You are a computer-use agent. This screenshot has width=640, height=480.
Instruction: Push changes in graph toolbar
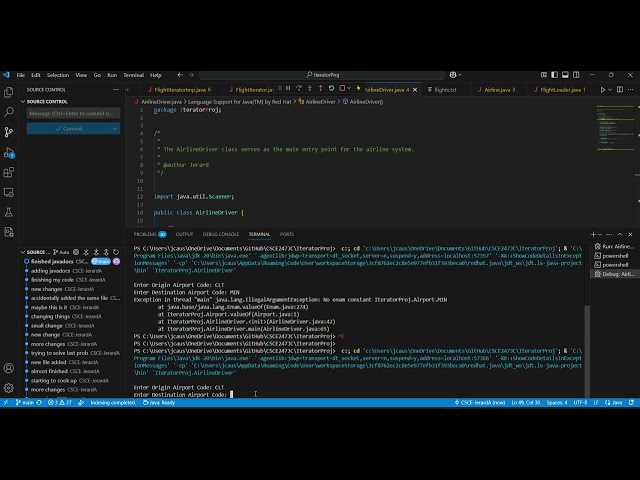(x=106, y=252)
